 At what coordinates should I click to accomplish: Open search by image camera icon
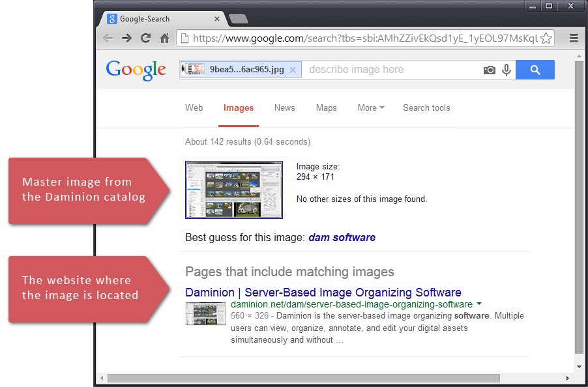pos(490,70)
